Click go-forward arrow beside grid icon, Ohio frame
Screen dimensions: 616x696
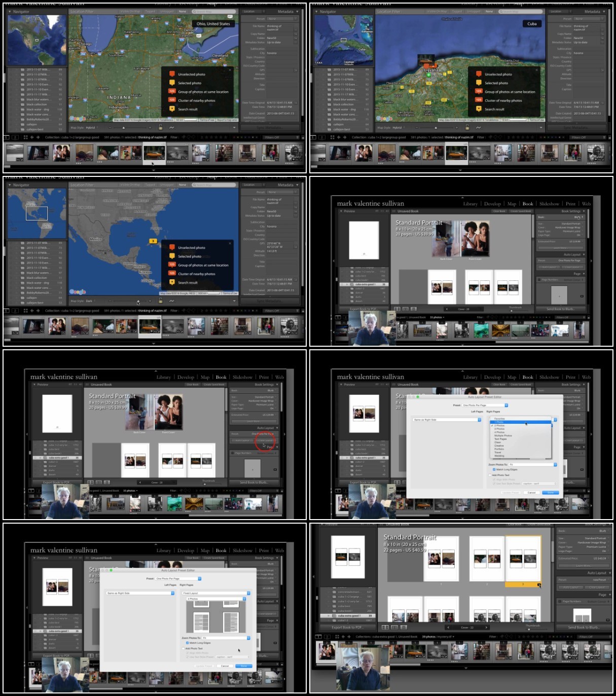pos(39,137)
